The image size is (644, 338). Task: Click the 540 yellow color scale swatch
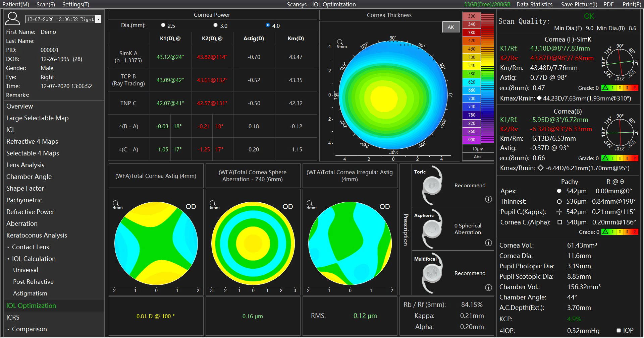pyautogui.click(x=472, y=65)
